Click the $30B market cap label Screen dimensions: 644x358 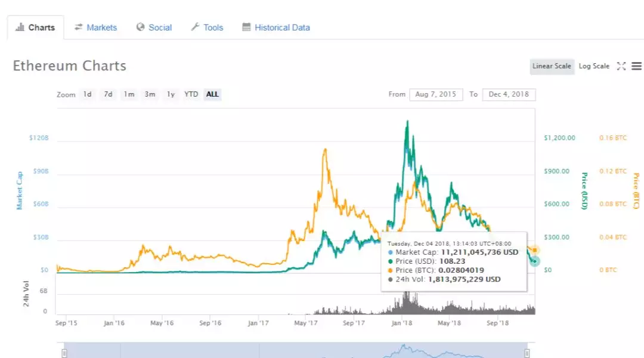click(41, 237)
